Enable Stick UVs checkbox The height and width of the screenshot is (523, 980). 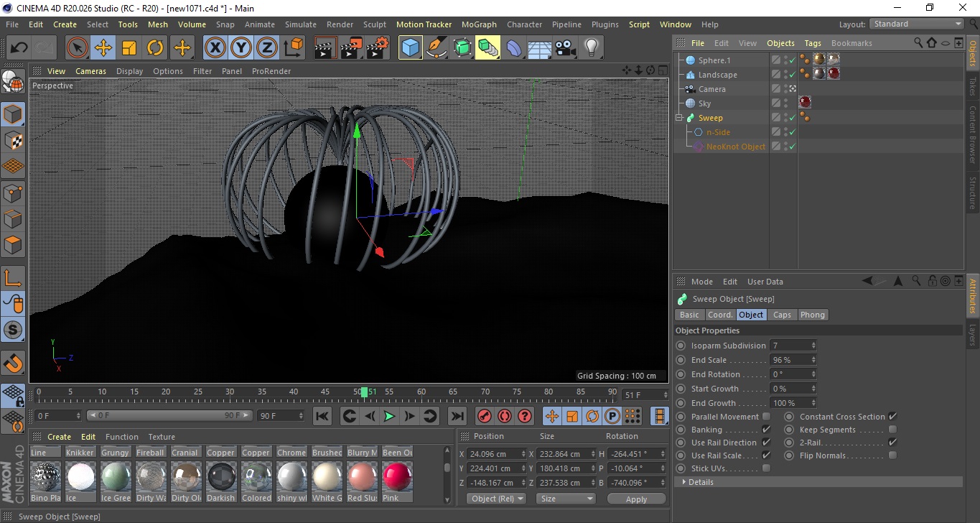pos(766,468)
